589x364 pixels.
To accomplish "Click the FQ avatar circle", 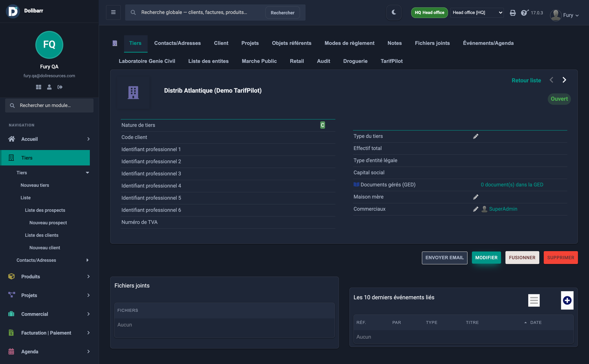I will [x=49, y=45].
